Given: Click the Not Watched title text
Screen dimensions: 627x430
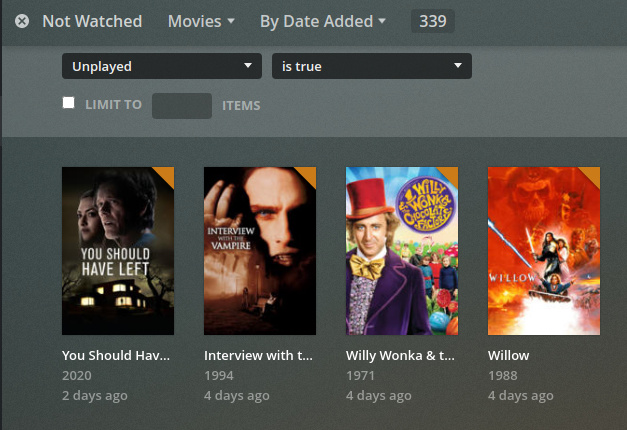Looking at the screenshot, I should click(92, 21).
